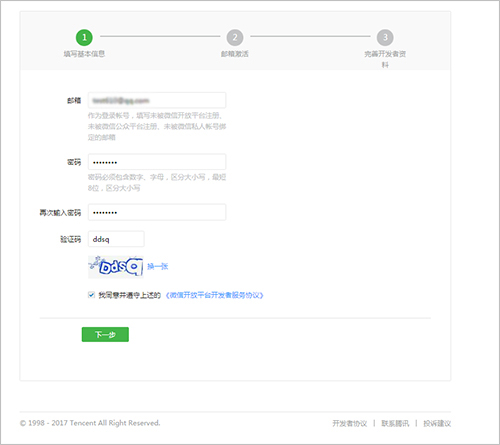Click the grey step 3 circle
Image resolution: width=500 pixels, height=445 pixels.
[385, 37]
